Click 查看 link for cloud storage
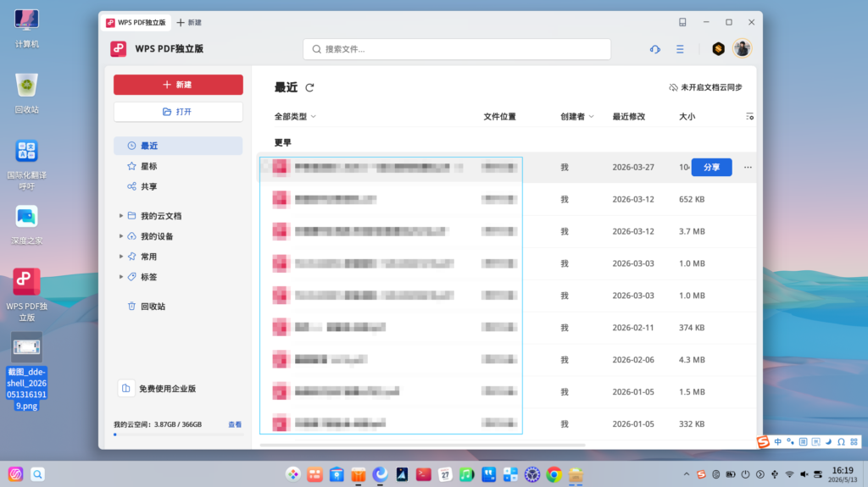Image resolution: width=868 pixels, height=487 pixels. click(x=235, y=424)
